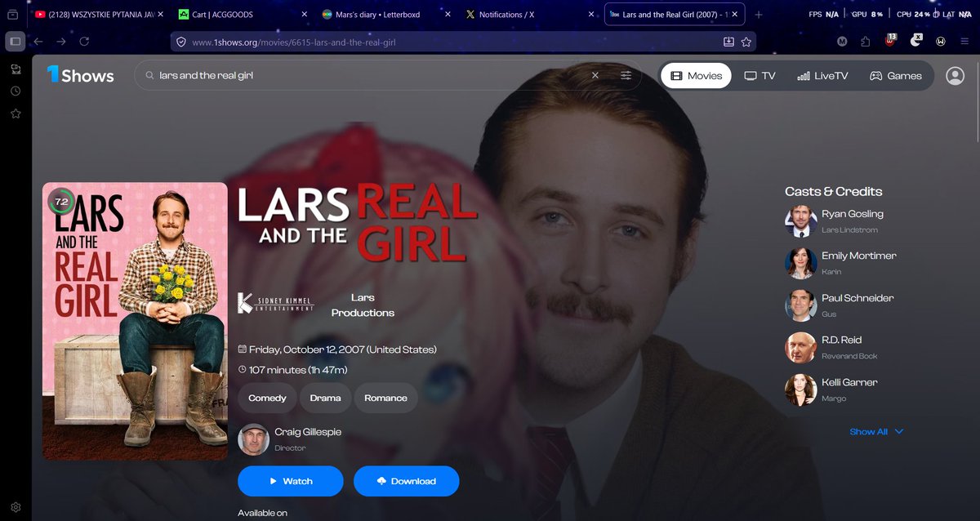This screenshot has width=980, height=521.
Task: Click the CPU 24% overlay readout
Action: [x=914, y=15]
